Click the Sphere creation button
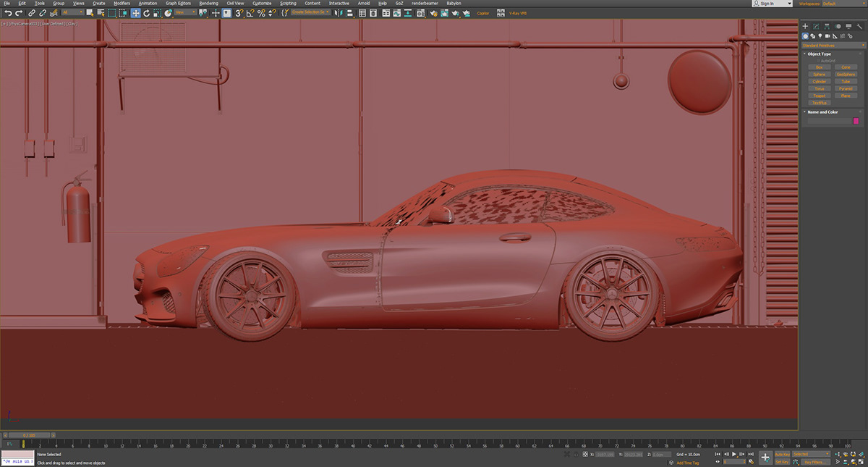This screenshot has height=467, width=868. click(818, 74)
